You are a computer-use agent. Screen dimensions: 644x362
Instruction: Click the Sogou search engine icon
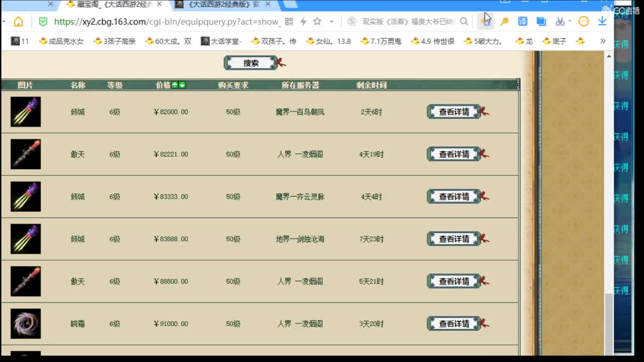352,22
